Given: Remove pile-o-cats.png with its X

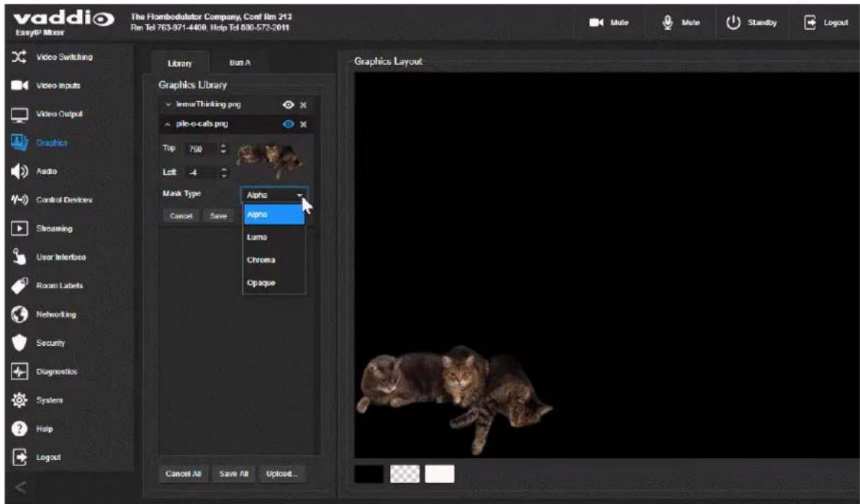Looking at the screenshot, I should [303, 124].
